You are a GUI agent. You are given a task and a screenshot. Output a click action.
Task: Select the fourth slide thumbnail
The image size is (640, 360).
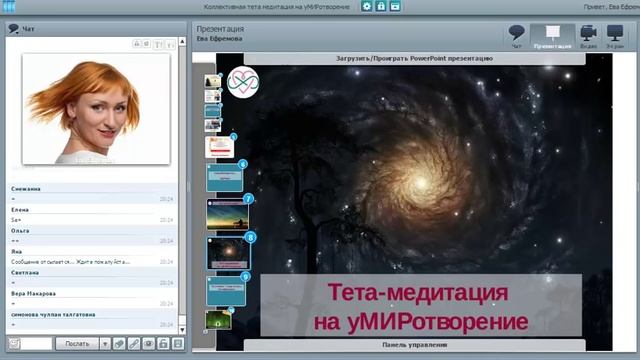pos(212,125)
